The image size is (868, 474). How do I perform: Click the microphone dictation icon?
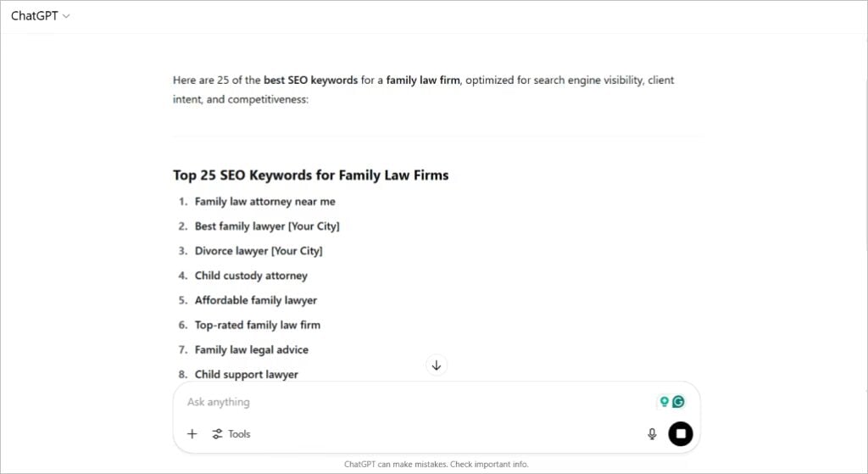(x=652, y=434)
